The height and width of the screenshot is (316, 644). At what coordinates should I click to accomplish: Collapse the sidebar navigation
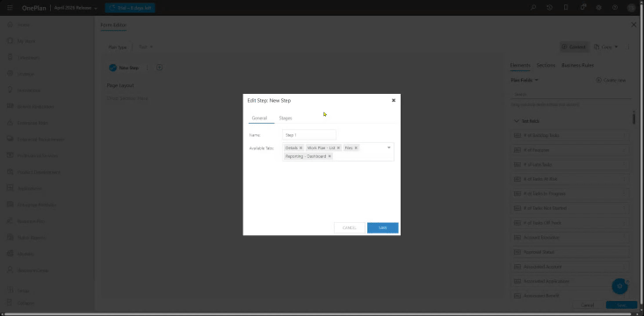click(x=21, y=303)
